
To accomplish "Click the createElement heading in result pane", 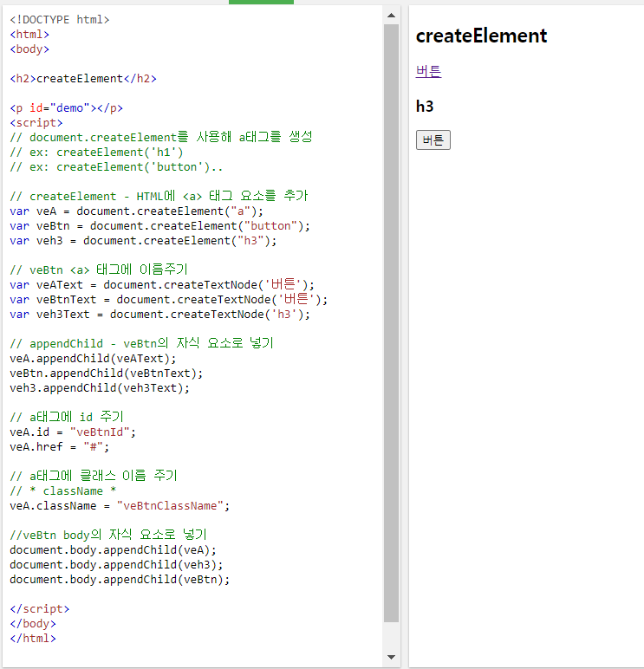I will coord(481,36).
